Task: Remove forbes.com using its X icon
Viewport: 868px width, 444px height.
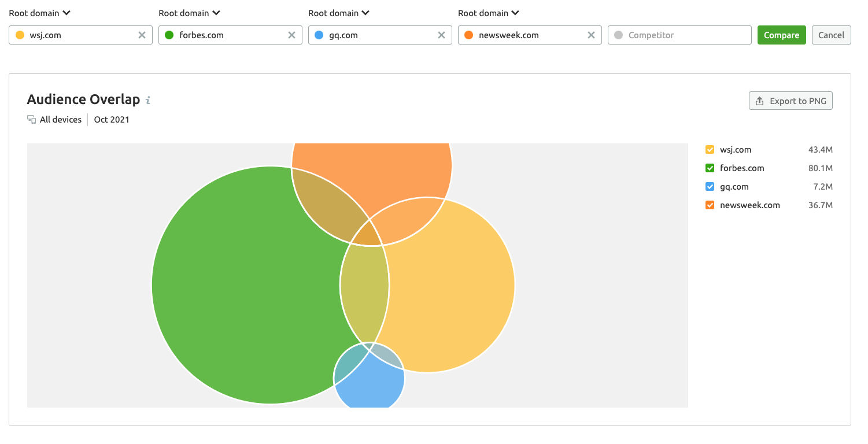Action: click(x=291, y=35)
